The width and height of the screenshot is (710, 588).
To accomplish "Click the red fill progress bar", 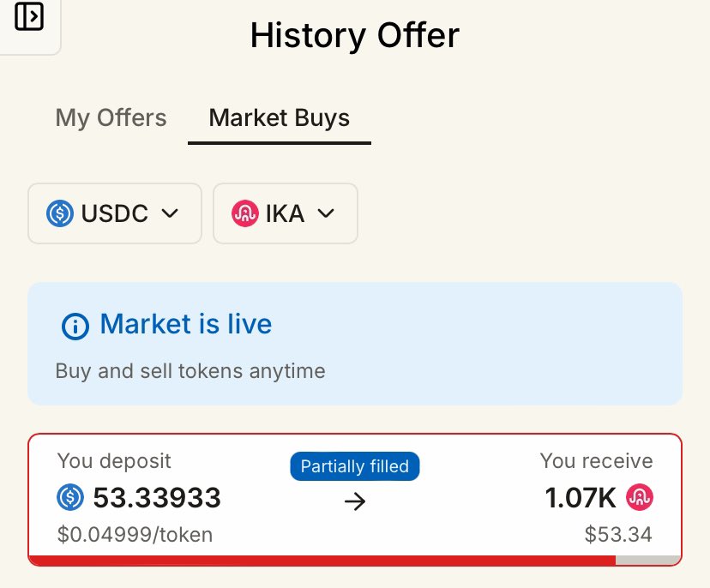I will click(x=322, y=561).
